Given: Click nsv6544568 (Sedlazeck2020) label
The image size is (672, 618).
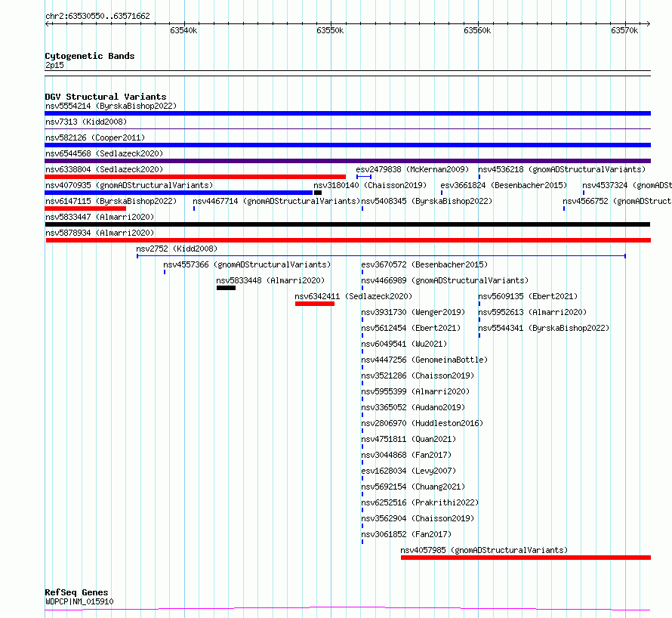Looking at the screenshot, I should coord(104,153).
